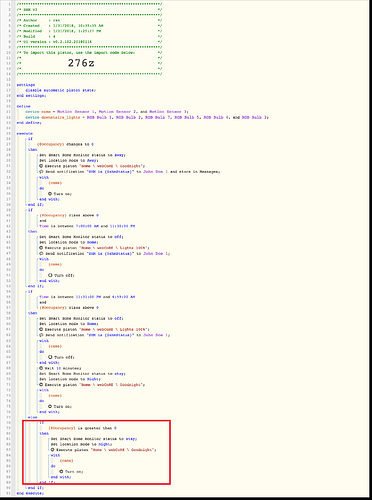The image size is (372, 500).
Task: Click 'Set Smart Home Monitor status to off' on line 59
Action: 81,318
